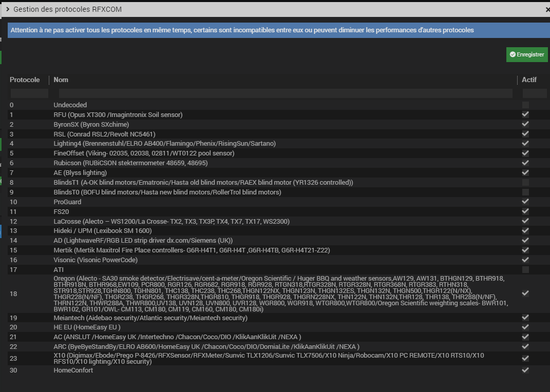Uncheck AD LightwaveRF protocol

[x=525, y=240]
